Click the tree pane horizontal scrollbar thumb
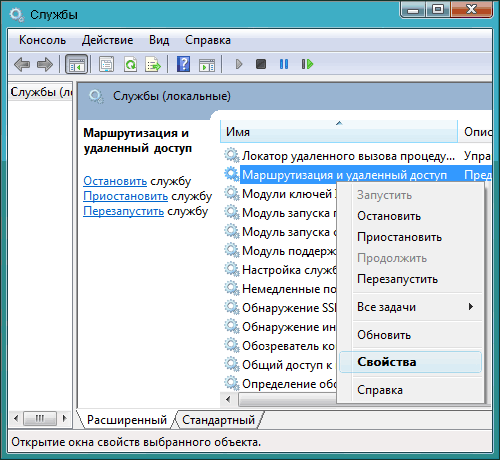The width and height of the screenshot is (500, 460). coord(40,418)
